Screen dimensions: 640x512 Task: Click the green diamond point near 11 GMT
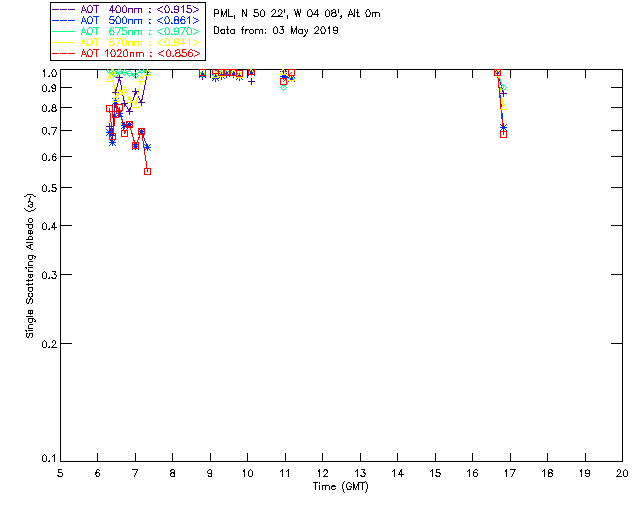[284, 87]
